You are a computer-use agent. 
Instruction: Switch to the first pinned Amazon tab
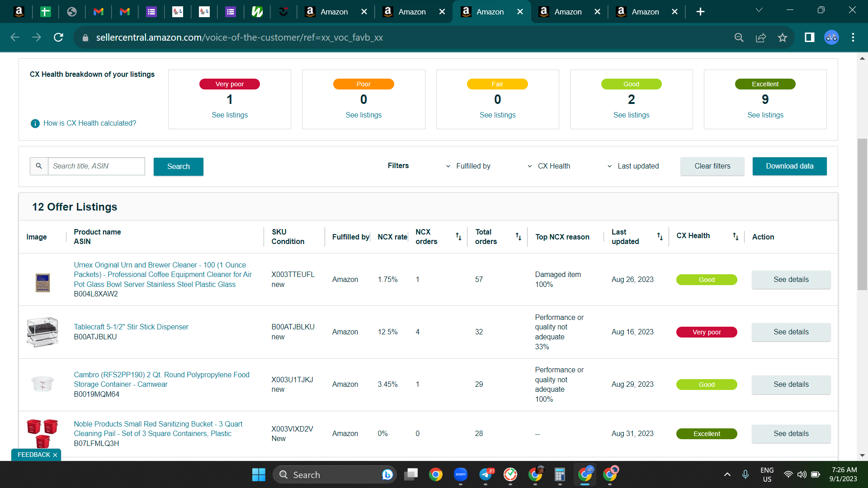tap(19, 12)
